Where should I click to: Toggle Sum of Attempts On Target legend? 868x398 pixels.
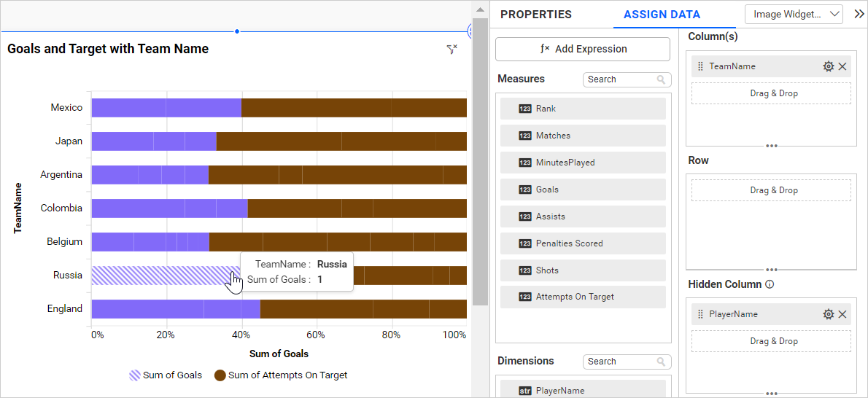(281, 375)
